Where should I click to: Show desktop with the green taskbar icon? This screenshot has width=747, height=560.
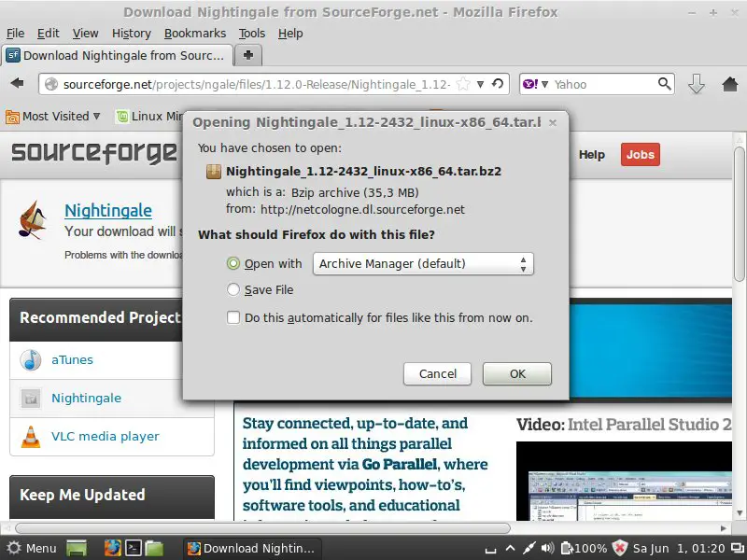pyautogui.click(x=77, y=548)
